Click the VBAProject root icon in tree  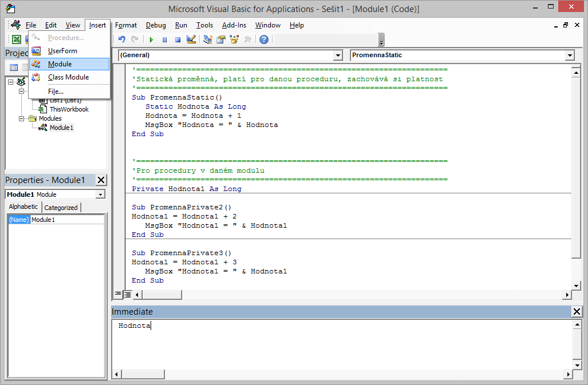point(21,81)
